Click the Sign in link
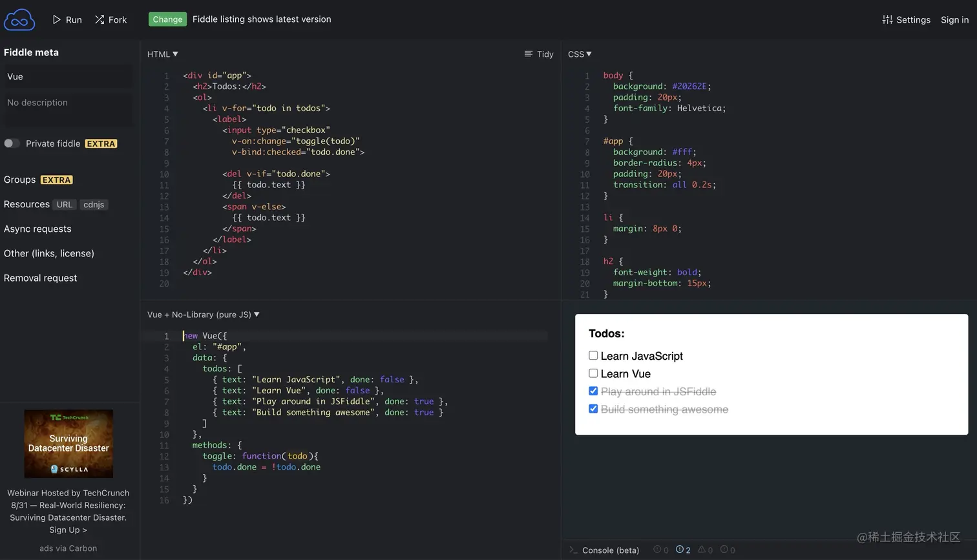 pyautogui.click(x=954, y=19)
